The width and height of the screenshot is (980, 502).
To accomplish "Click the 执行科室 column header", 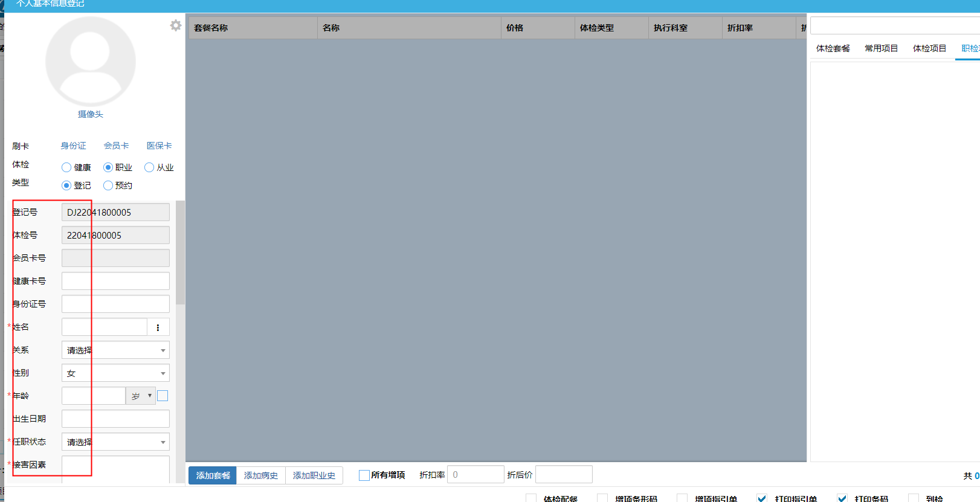I will pyautogui.click(x=685, y=28).
